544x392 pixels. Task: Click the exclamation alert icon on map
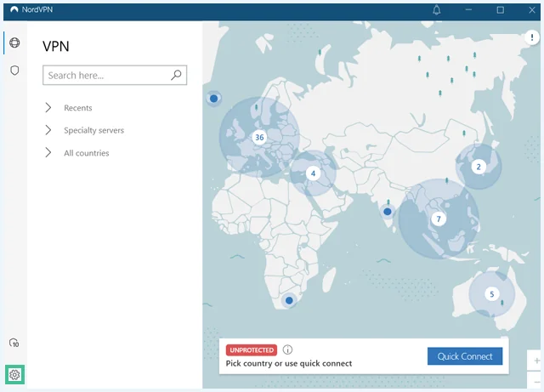coord(532,37)
